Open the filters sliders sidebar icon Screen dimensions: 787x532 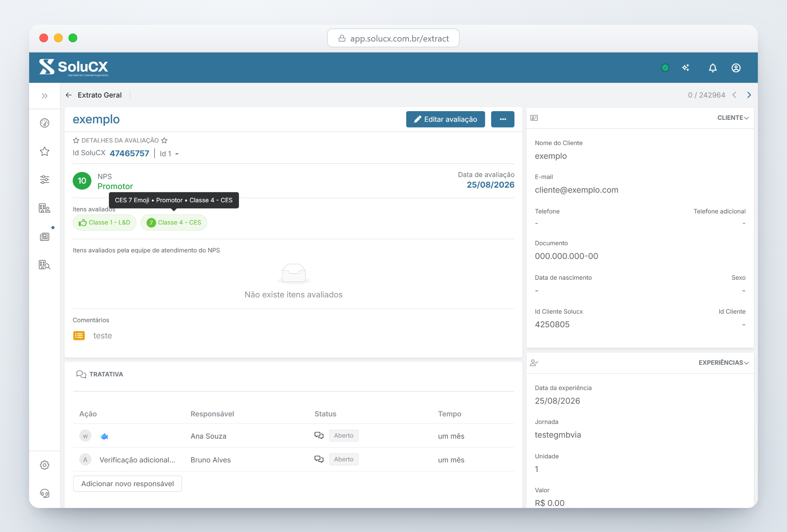(44, 180)
